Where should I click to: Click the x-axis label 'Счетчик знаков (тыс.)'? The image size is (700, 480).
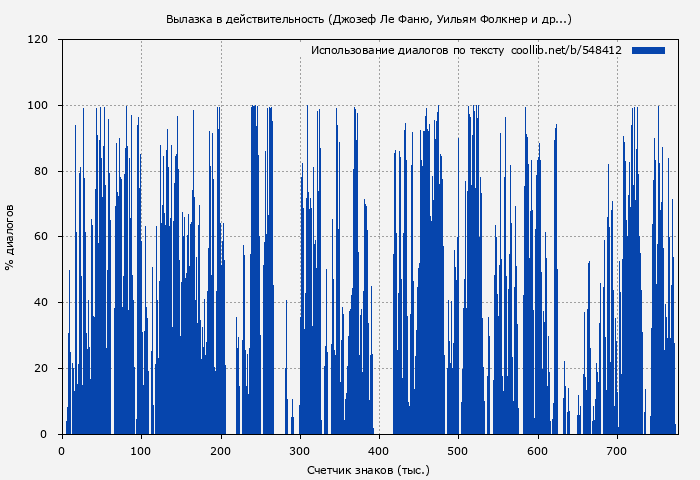368,469
